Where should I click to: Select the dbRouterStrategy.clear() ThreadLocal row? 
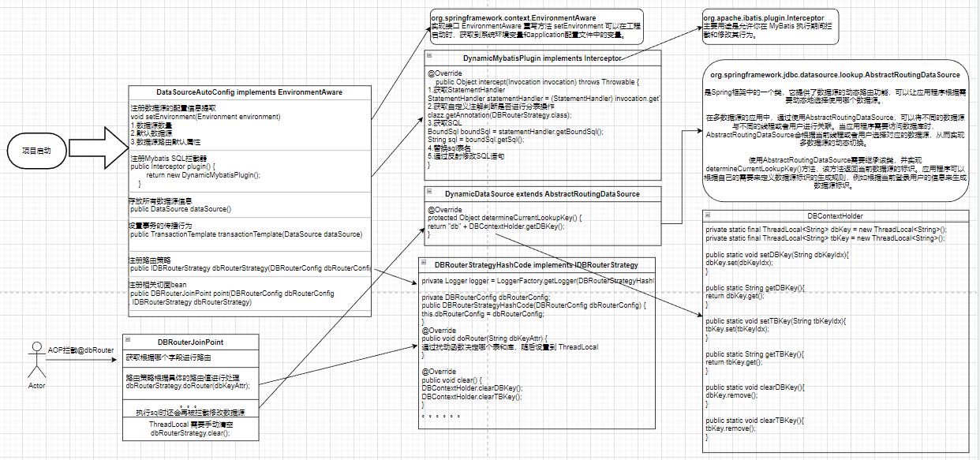coord(190,428)
